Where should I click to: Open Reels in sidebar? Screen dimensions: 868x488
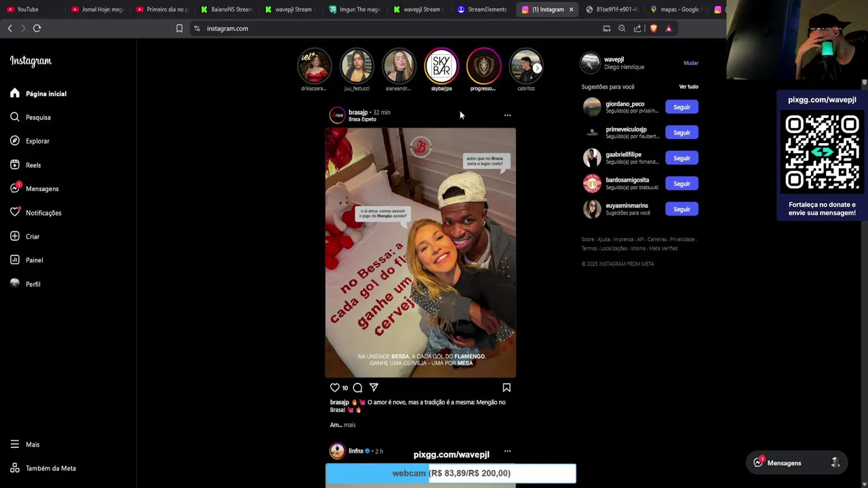[x=26, y=165]
